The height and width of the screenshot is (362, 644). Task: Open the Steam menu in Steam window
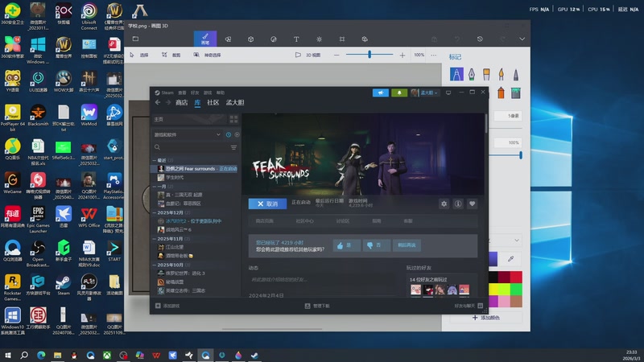pos(164,93)
